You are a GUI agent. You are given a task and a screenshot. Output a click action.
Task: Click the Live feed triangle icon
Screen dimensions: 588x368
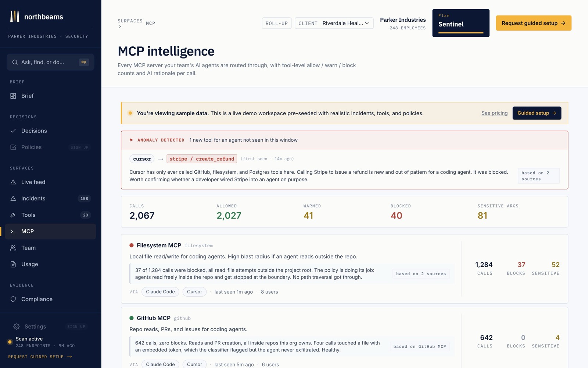point(13,182)
